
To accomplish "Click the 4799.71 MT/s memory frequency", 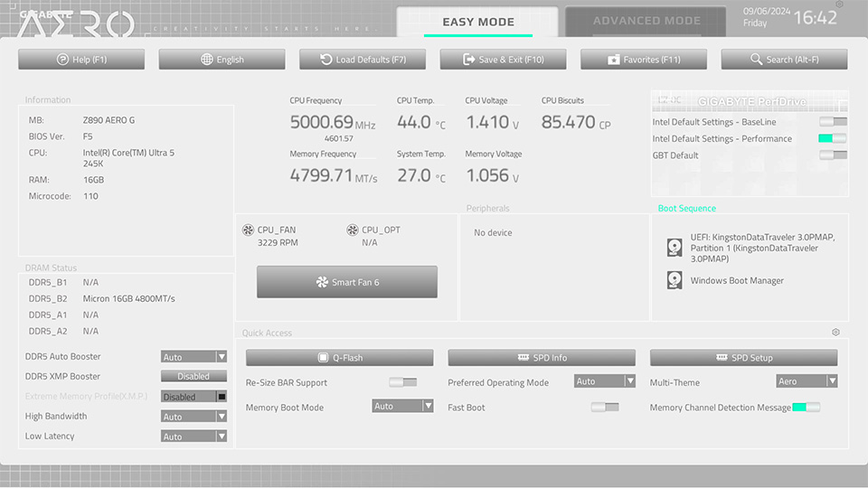I will (x=334, y=175).
